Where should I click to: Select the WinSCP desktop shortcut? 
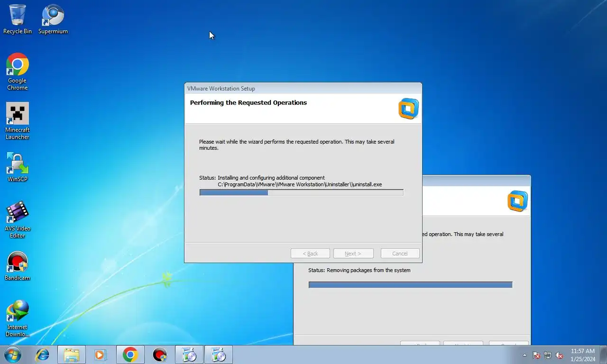[18, 167]
